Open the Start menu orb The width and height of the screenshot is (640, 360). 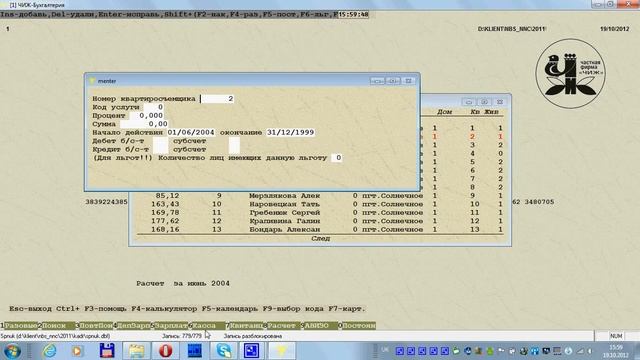click(12, 351)
